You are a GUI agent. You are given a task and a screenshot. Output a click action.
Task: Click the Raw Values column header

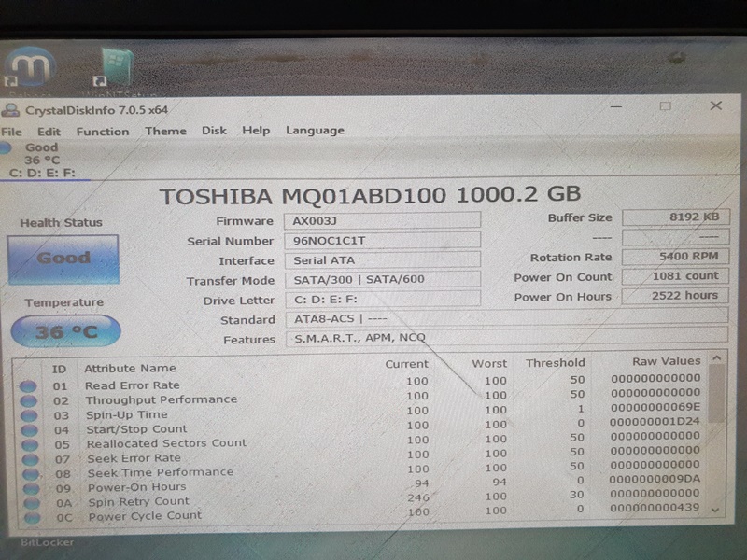tap(667, 361)
